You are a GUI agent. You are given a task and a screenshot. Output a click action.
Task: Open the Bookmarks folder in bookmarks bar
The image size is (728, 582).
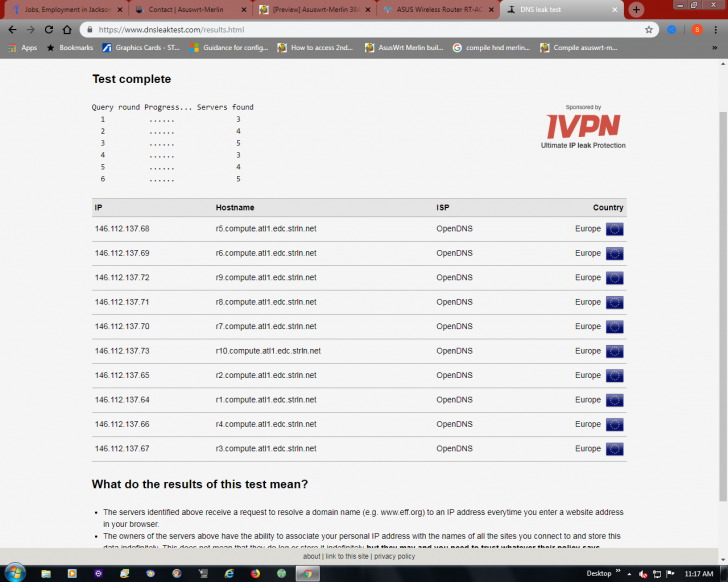(x=70, y=48)
